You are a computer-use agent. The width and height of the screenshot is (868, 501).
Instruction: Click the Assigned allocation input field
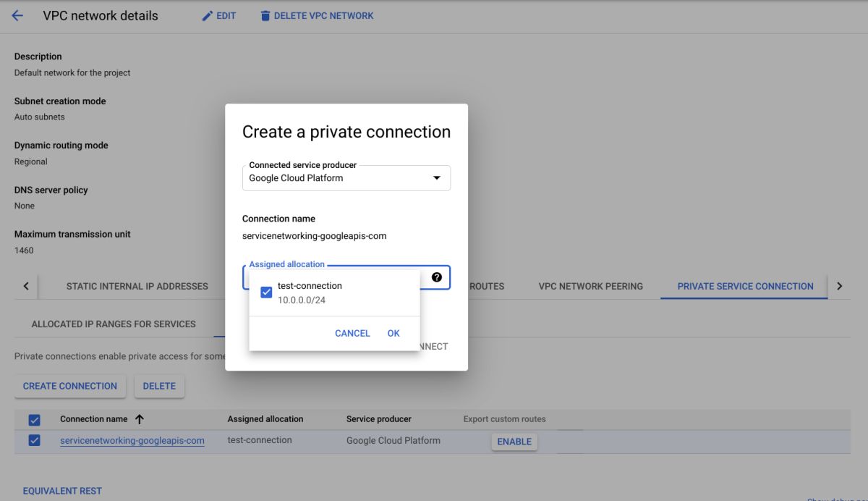click(346, 277)
